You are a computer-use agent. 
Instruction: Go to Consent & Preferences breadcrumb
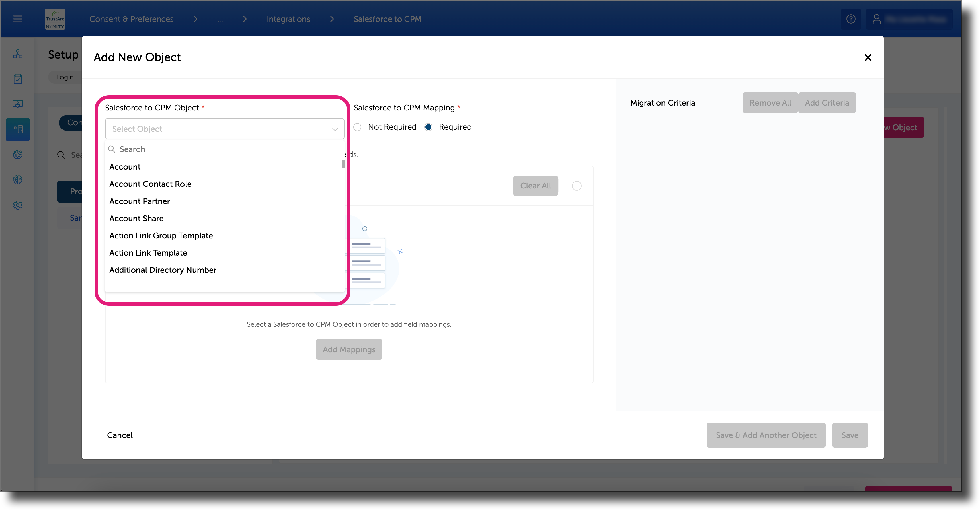click(x=131, y=19)
